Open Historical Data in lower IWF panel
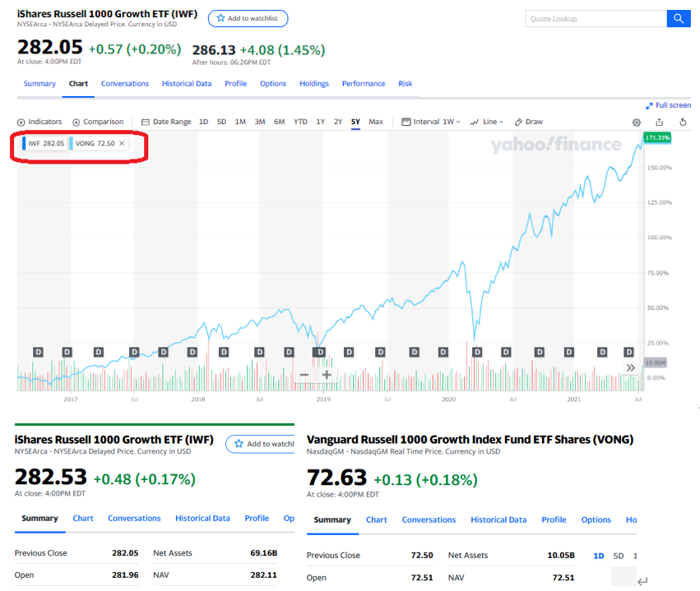 click(x=202, y=519)
